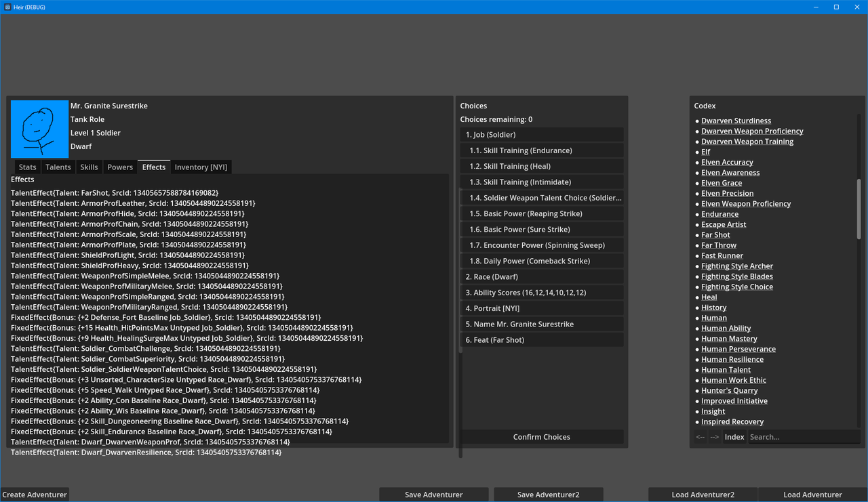868x502 pixels.
Task: Open Fighting Style Blades codex link
Action: [x=737, y=276]
